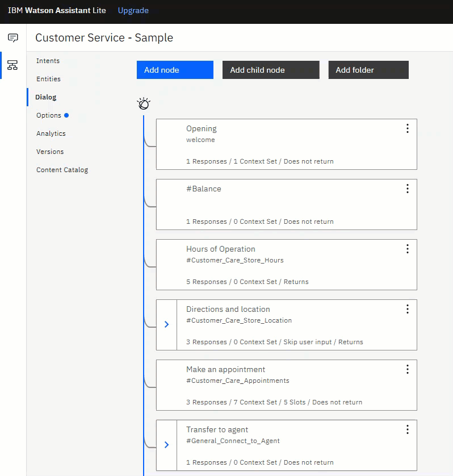Image resolution: width=453 pixels, height=476 pixels.
Task: Open the Assistants chat icon in sidebar
Action: coord(12,38)
